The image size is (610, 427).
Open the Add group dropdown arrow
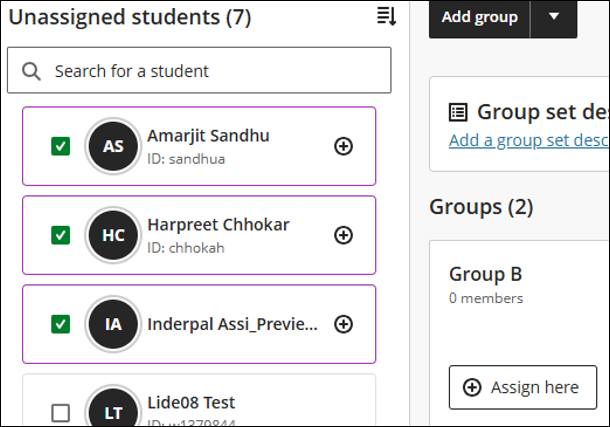click(554, 17)
